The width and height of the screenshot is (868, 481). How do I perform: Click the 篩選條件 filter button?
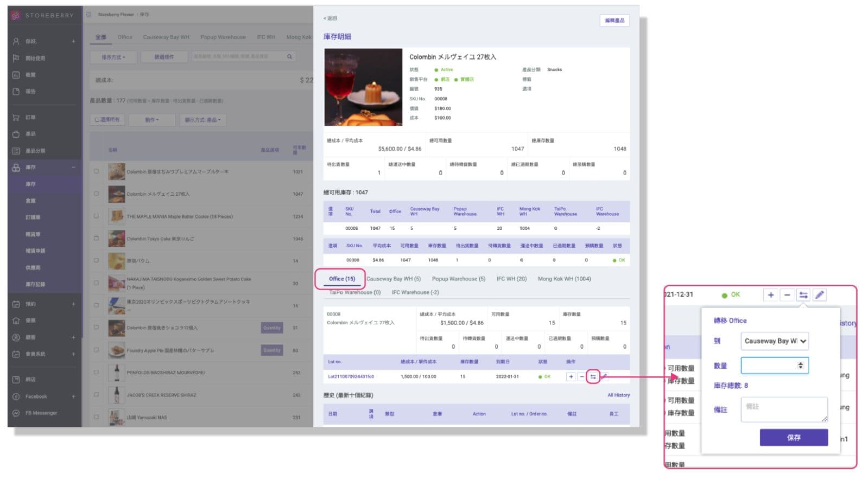coord(164,57)
